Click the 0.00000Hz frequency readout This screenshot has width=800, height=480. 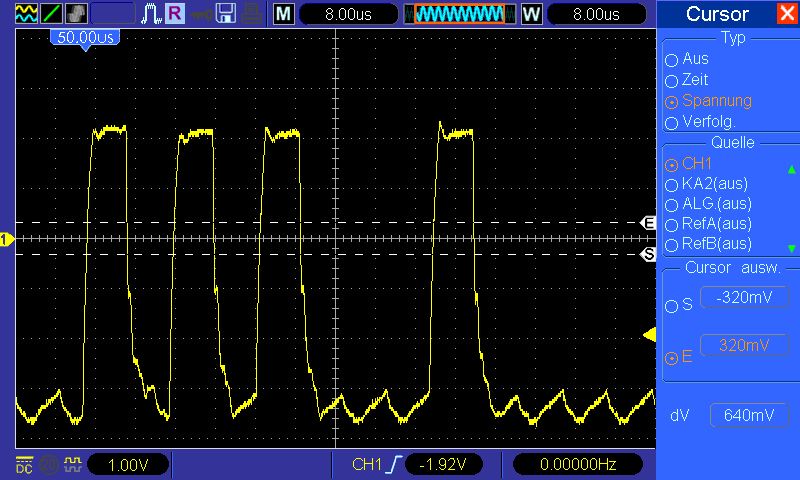point(578,464)
